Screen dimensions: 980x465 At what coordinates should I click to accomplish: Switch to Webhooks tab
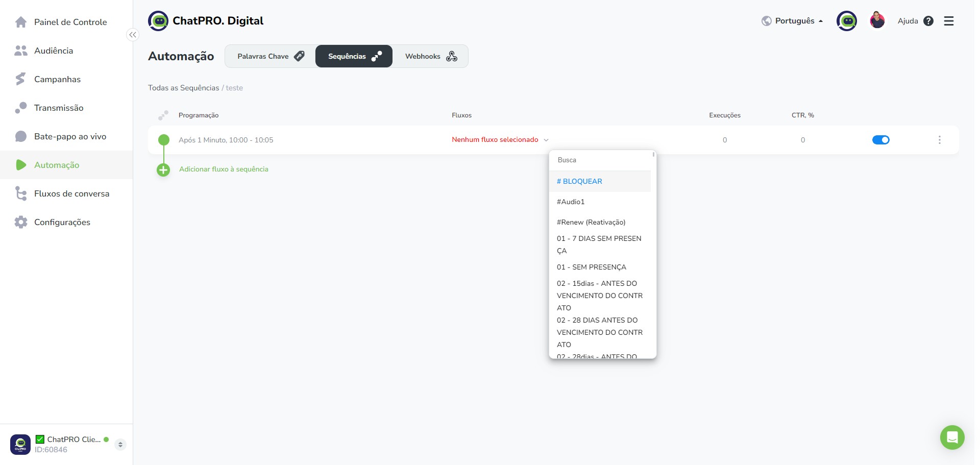coord(430,56)
